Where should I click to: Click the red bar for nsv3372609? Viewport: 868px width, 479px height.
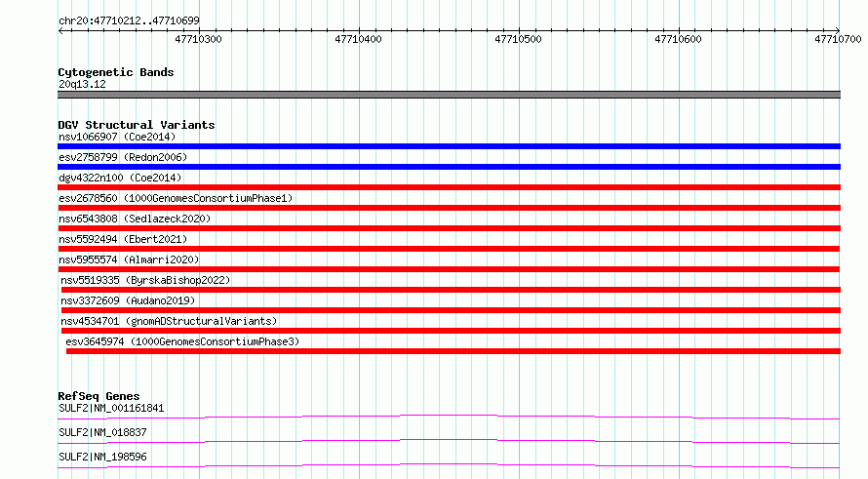pyautogui.click(x=452, y=310)
